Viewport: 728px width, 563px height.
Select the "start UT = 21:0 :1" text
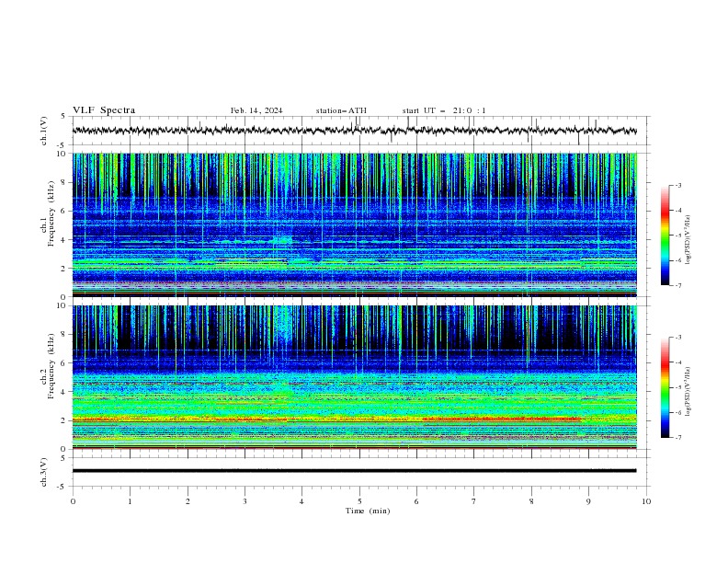(444, 110)
